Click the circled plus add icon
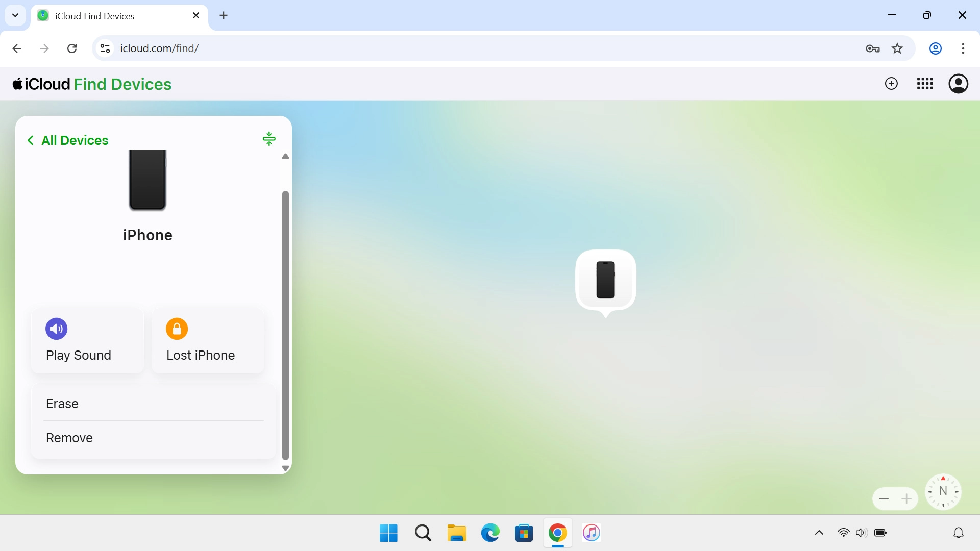This screenshot has width=980, height=551. click(x=891, y=84)
